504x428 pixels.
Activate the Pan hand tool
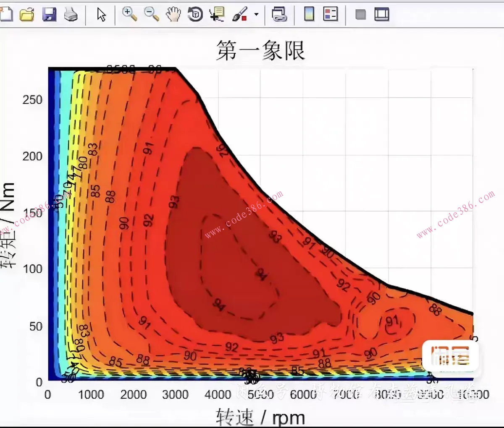(173, 15)
